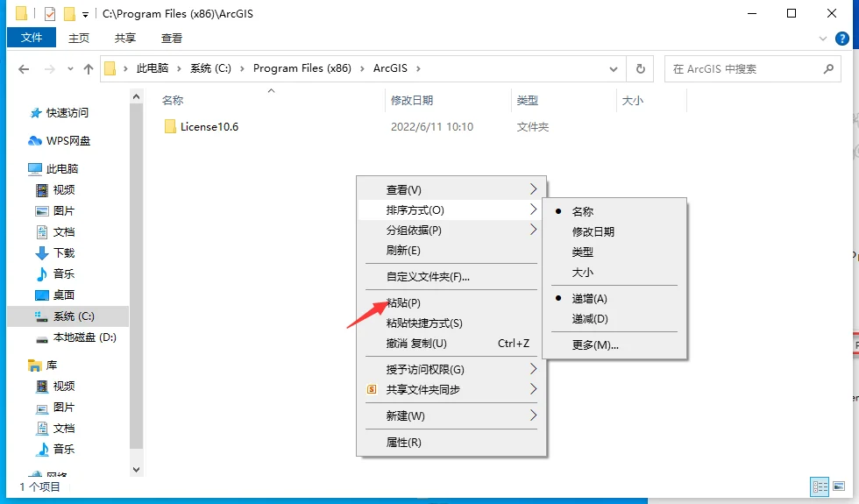Click 系统 (C:) breadcrumb in address bar
859x504 pixels.
pos(210,68)
